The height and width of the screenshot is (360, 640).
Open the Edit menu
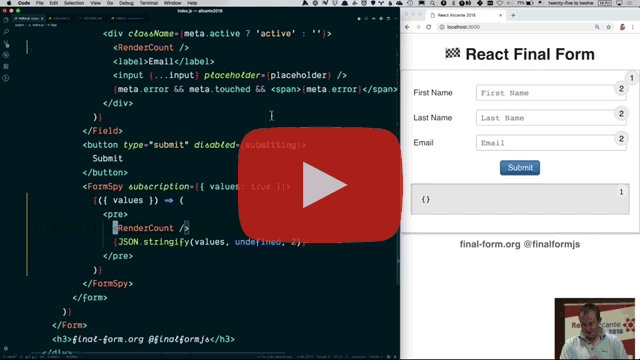pos(53,3)
